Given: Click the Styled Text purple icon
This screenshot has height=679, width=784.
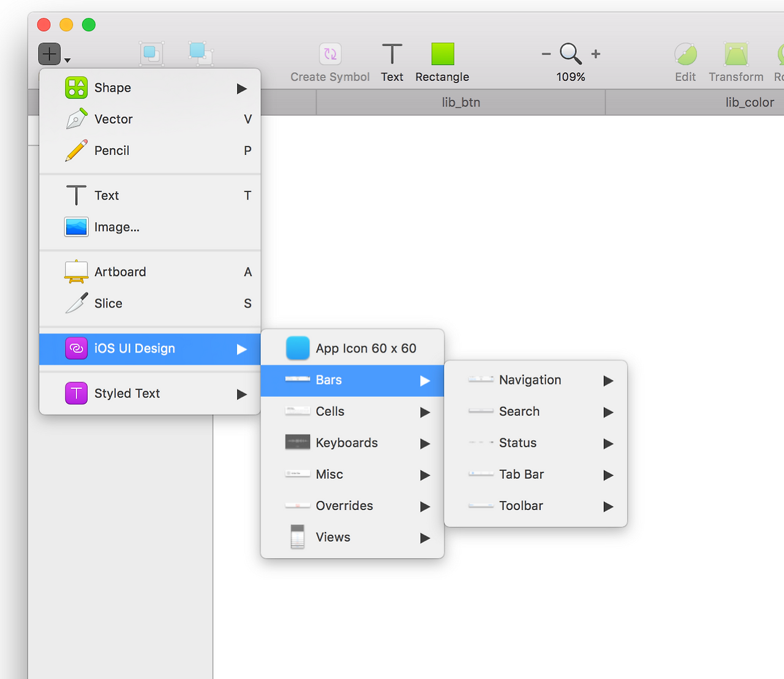Looking at the screenshot, I should point(77,393).
